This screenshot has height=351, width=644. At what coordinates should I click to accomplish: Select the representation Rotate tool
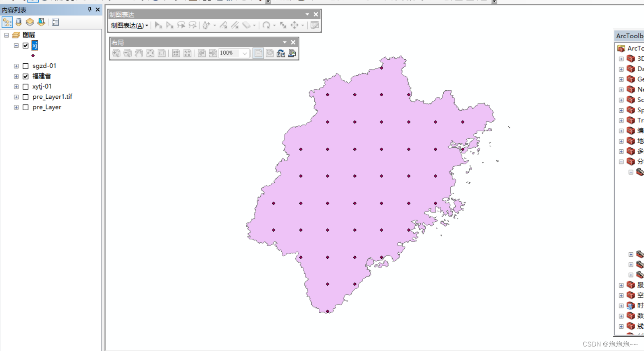pyautogui.click(x=266, y=26)
